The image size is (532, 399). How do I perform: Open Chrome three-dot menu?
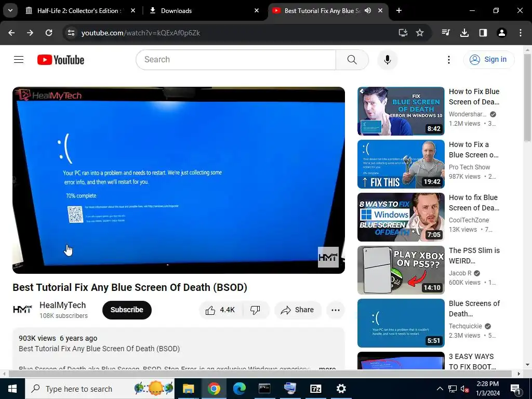point(520,33)
